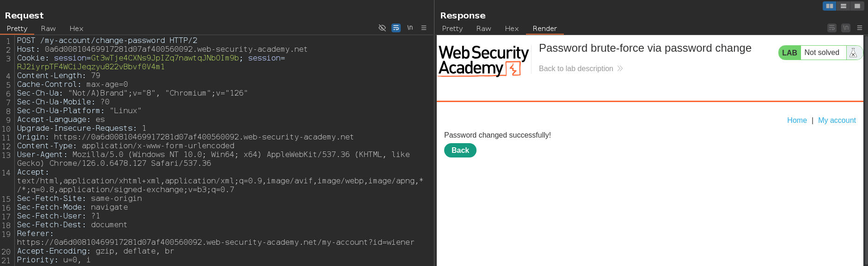Expand Back to lab description chevron
This screenshot has width=868, height=266.
620,68
